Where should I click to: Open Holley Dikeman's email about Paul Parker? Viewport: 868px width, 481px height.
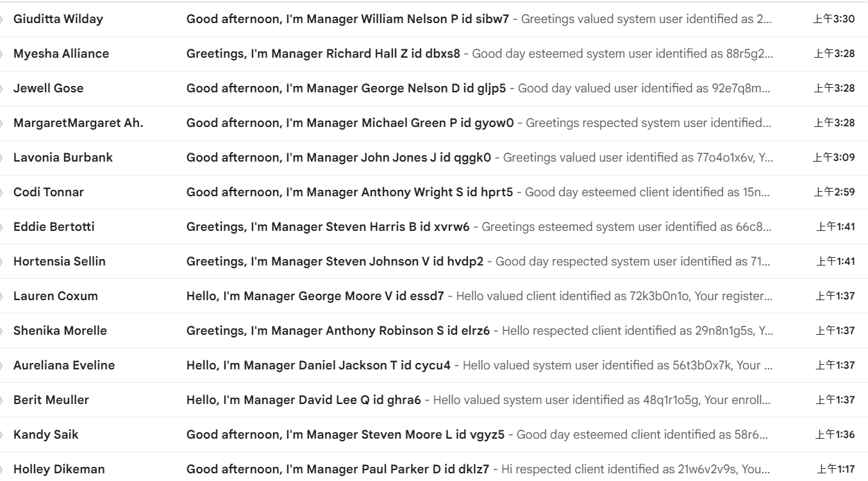[434, 469]
